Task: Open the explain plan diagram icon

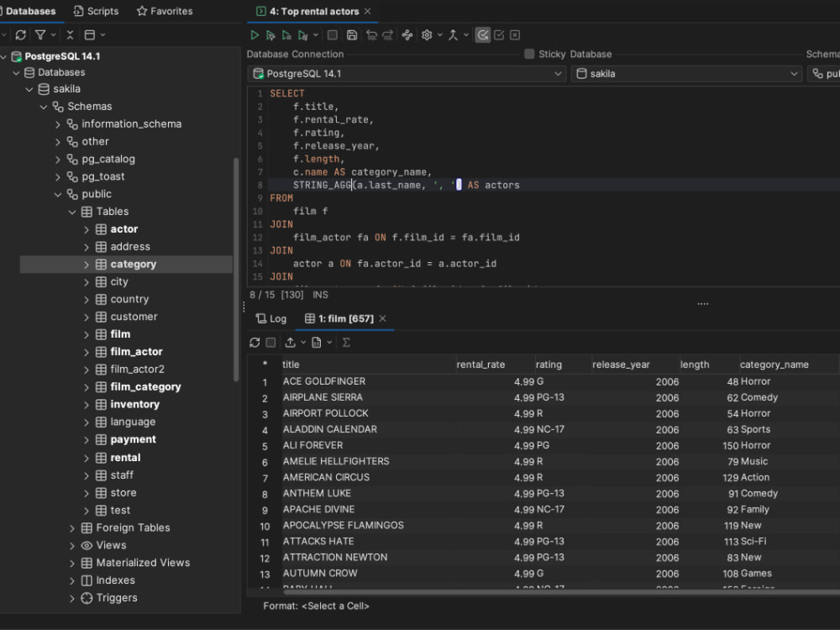Action: [407, 35]
